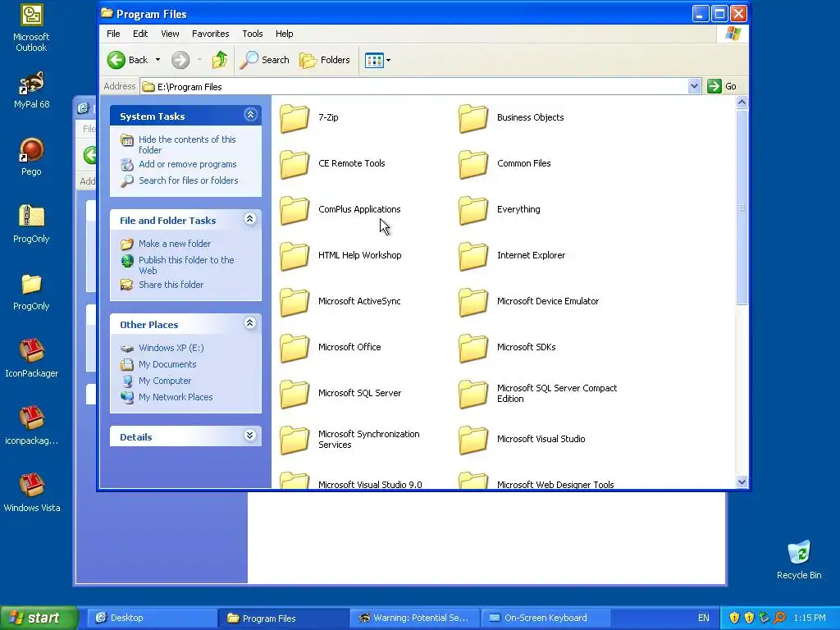Open the Start menu
This screenshot has width=840, height=630.
[x=39, y=619]
